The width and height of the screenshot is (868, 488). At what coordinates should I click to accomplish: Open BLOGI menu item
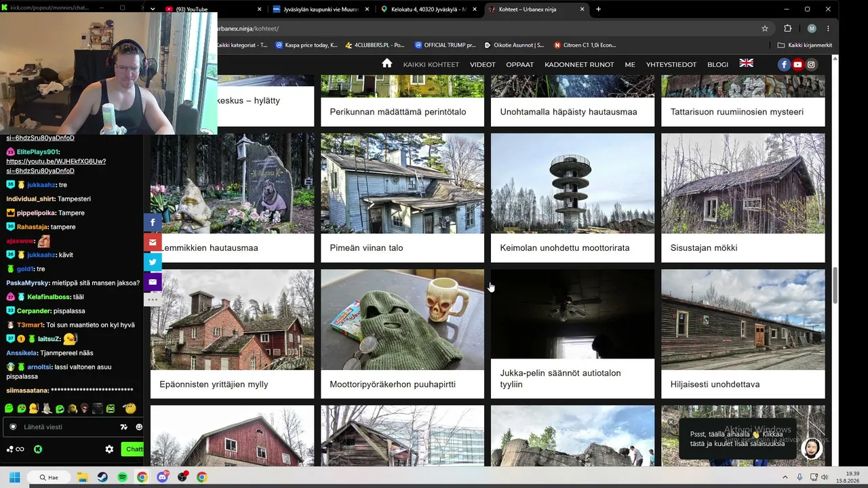(717, 64)
